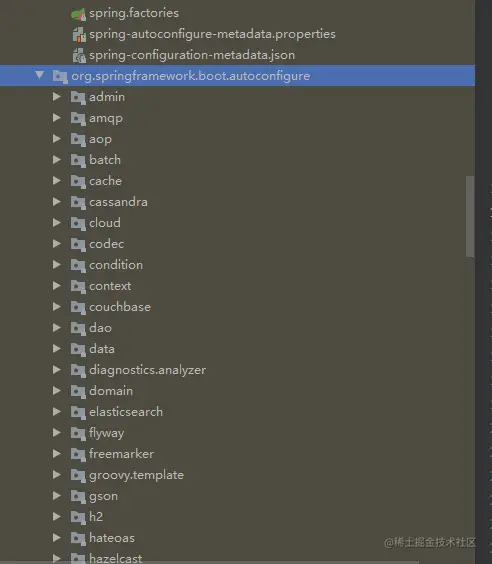Click the cache package folder icon
The width and height of the screenshot is (492, 564).
[78, 181]
